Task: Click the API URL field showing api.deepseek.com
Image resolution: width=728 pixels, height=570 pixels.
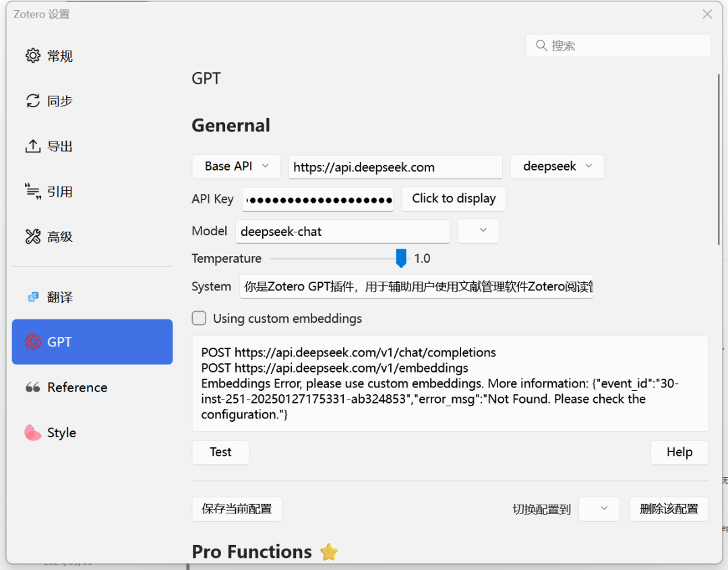Action: (x=395, y=166)
